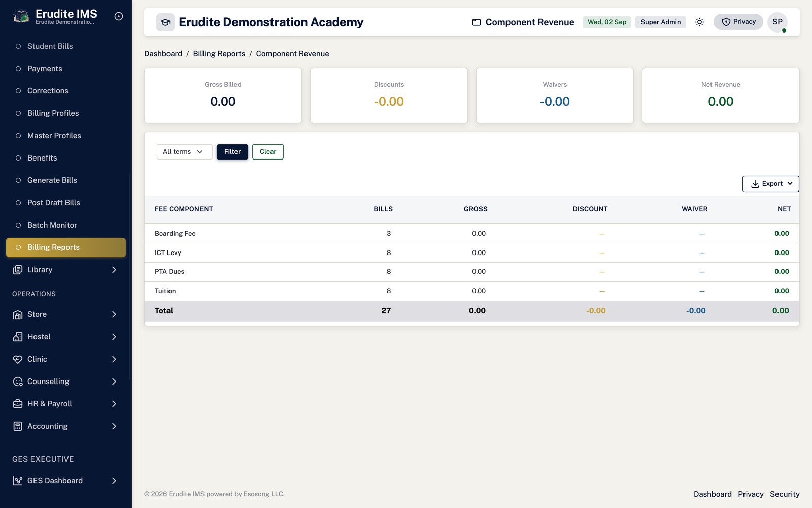
Task: Click the Privacy footer link
Action: pyautogui.click(x=751, y=494)
